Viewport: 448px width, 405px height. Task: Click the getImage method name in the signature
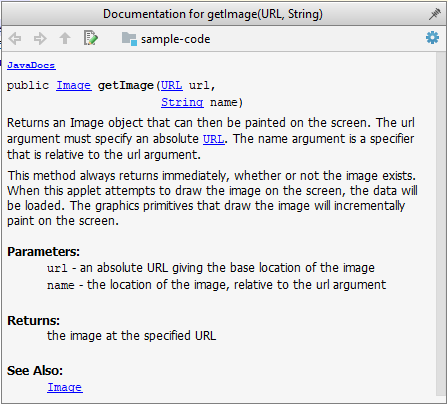tap(125, 86)
